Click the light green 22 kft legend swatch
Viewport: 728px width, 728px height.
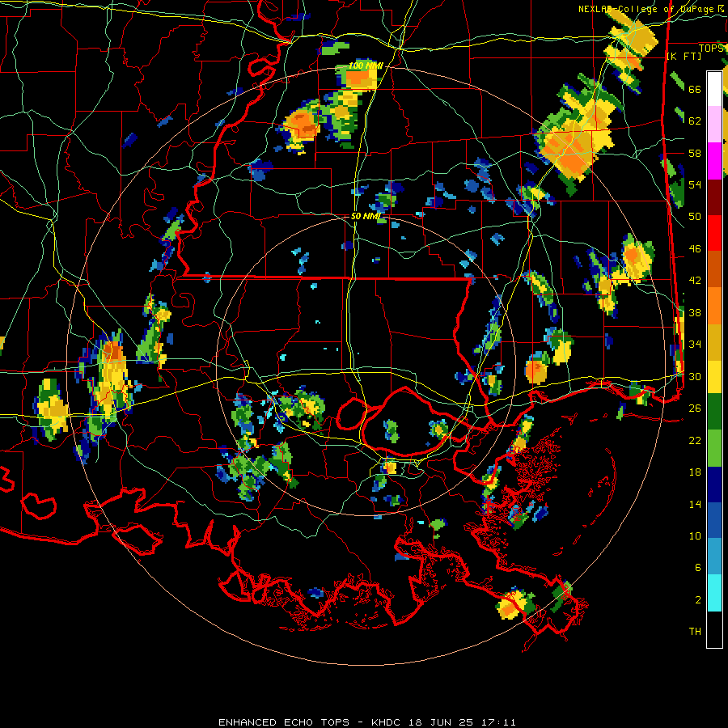(714, 448)
